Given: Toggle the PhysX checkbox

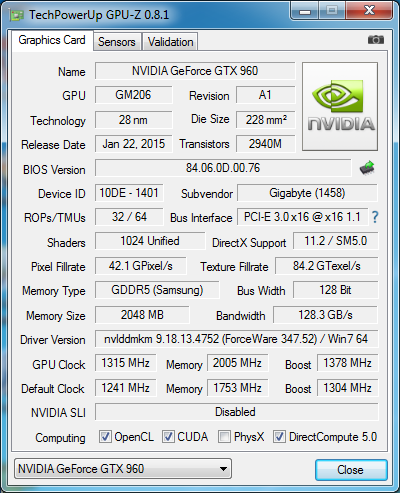Looking at the screenshot, I should [x=224, y=436].
